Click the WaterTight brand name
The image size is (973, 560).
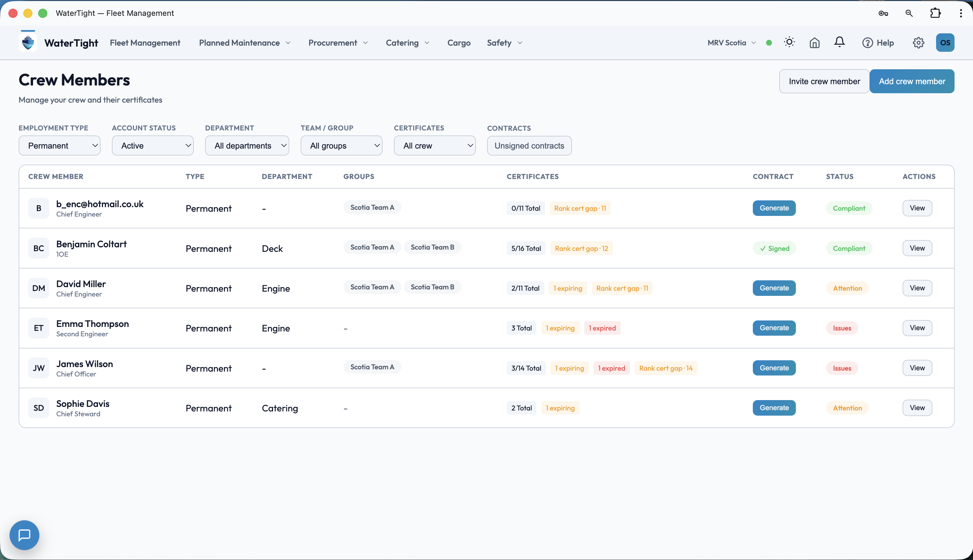(71, 43)
